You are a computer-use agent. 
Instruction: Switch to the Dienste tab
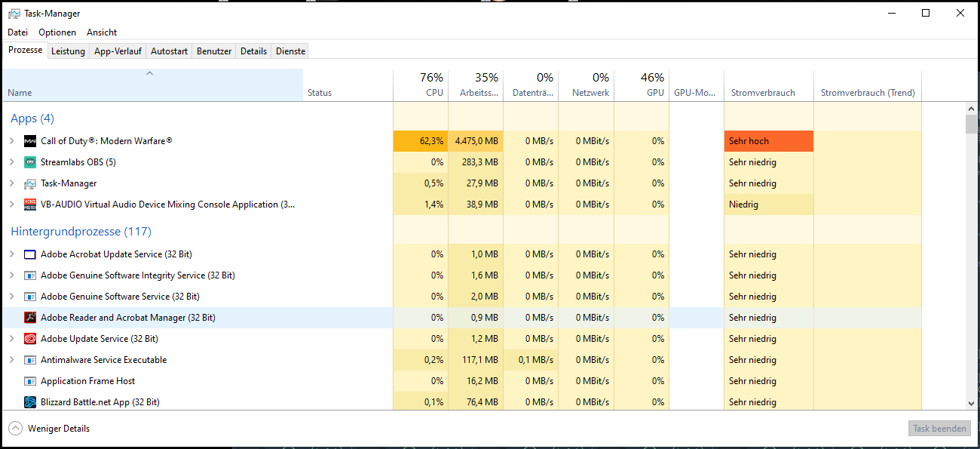pyautogui.click(x=291, y=51)
